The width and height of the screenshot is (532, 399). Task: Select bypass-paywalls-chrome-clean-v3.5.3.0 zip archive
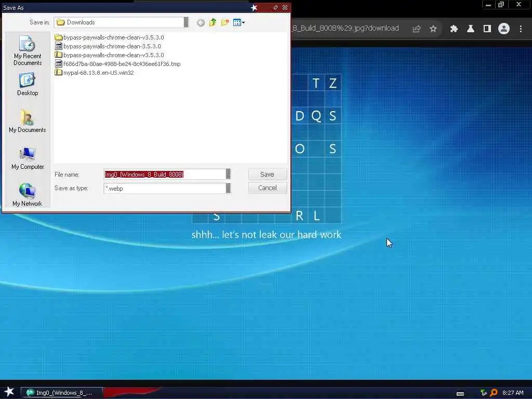(x=109, y=55)
